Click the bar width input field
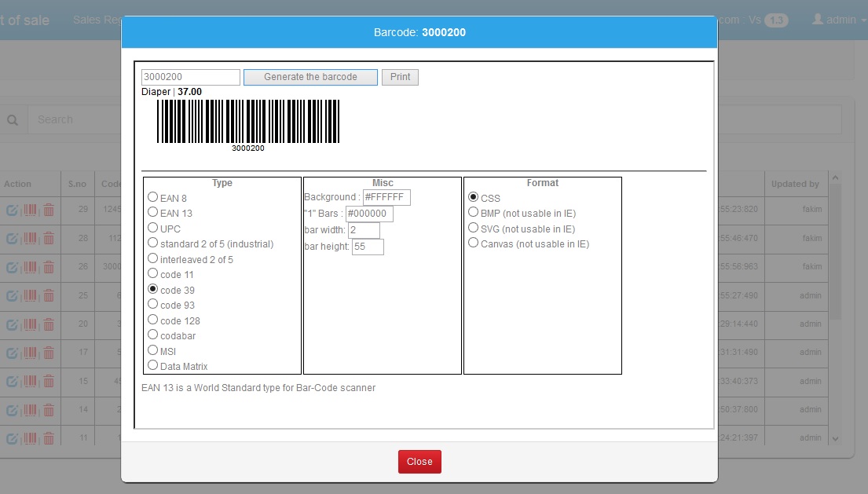868x494 pixels. pyautogui.click(x=364, y=230)
